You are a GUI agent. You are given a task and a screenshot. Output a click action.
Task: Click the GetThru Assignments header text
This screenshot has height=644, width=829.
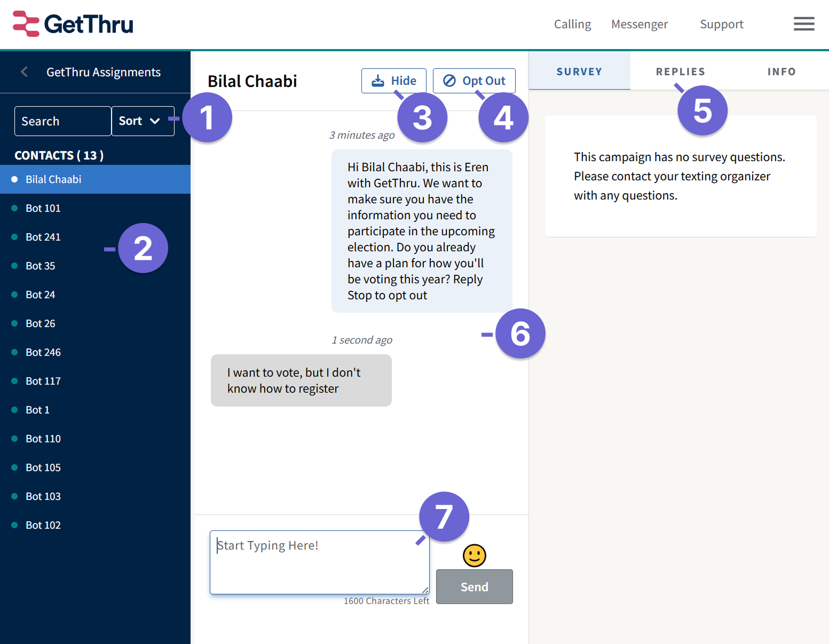tap(104, 72)
